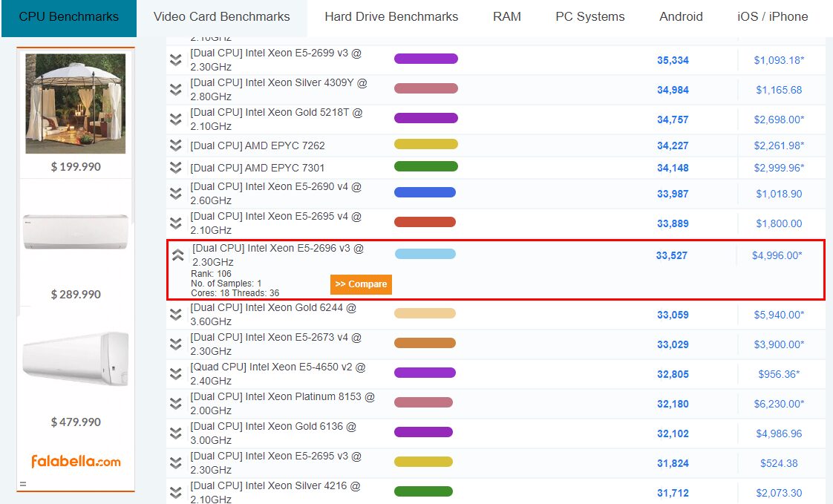Click score 34,984
The image size is (833, 504).
(x=673, y=91)
